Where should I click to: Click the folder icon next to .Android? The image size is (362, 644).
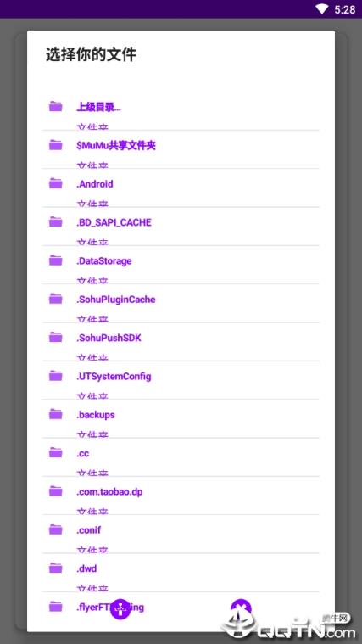pyautogui.click(x=55, y=183)
